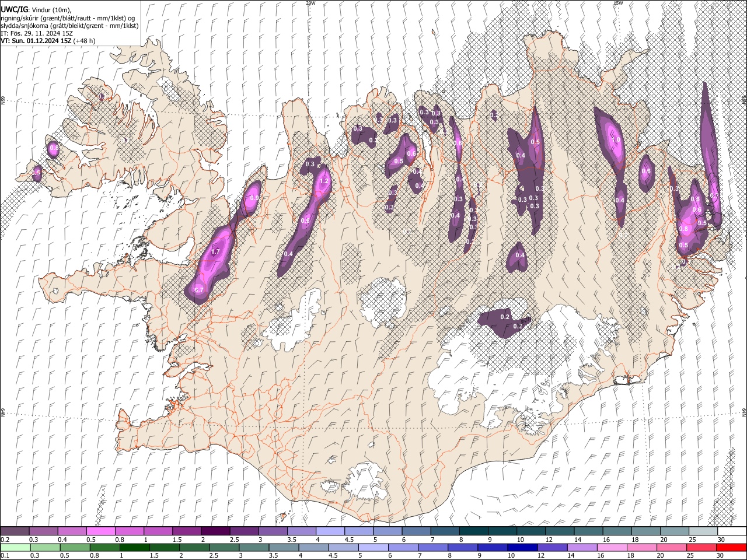Click the '1.2' precipitation value on the map

325,181
